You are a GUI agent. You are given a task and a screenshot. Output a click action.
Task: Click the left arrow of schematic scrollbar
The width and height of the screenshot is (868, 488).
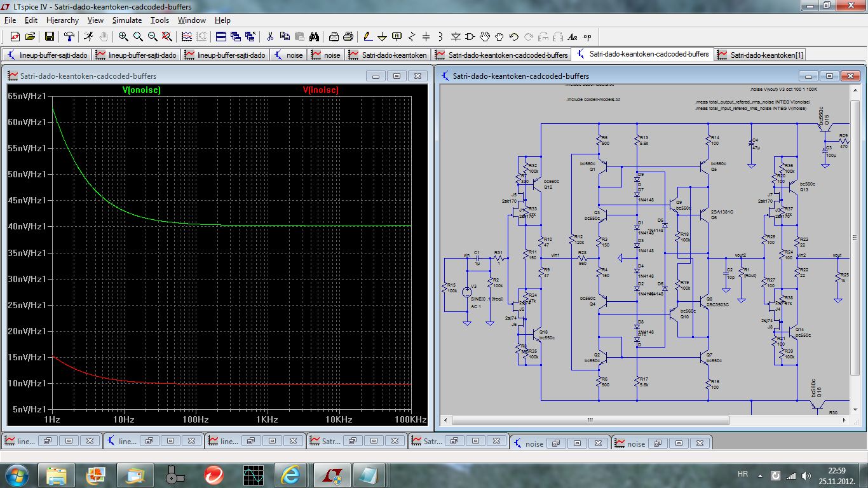446,420
